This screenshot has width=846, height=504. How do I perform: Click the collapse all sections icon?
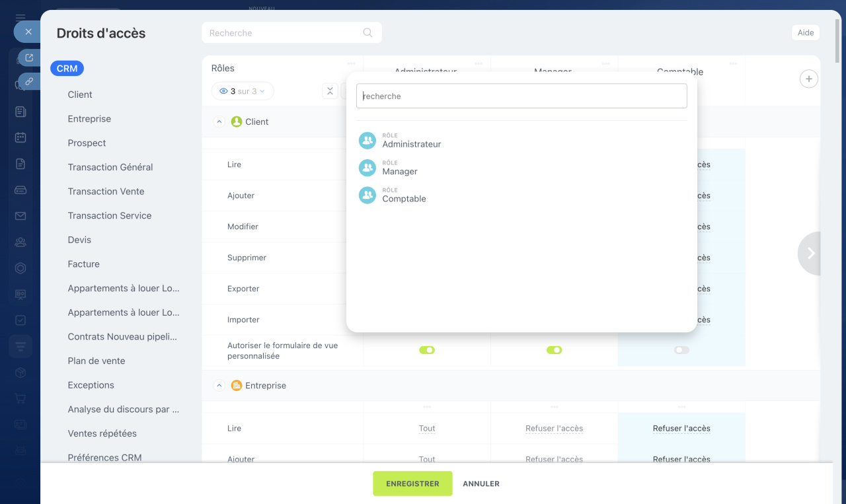pos(330,91)
